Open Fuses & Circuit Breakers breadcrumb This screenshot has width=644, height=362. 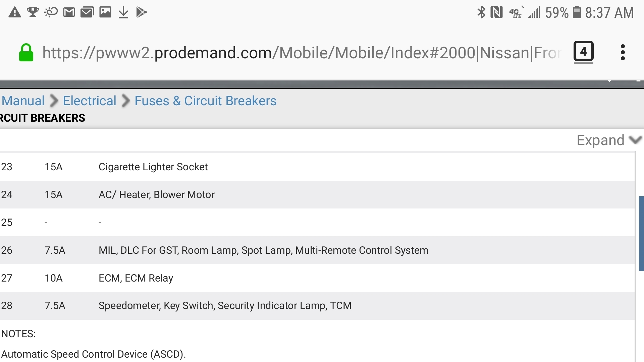tap(205, 101)
